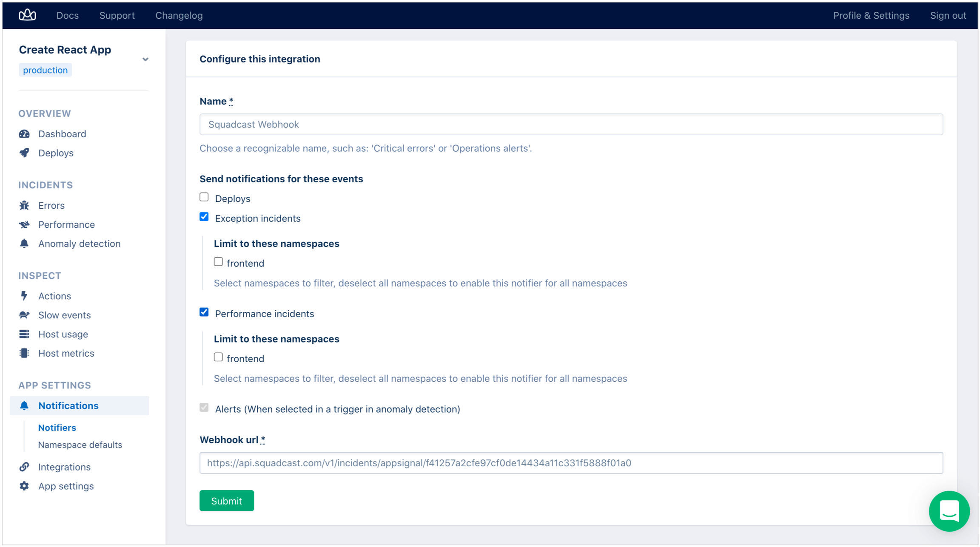Click the App settings gear icon
Viewport: 980px width, 547px height.
pyautogui.click(x=24, y=486)
